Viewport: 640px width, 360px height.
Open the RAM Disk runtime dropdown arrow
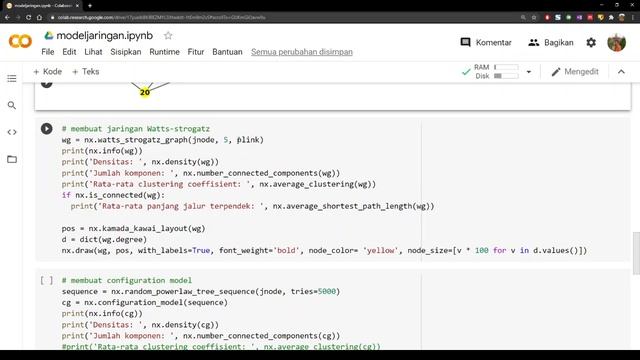click(x=529, y=72)
